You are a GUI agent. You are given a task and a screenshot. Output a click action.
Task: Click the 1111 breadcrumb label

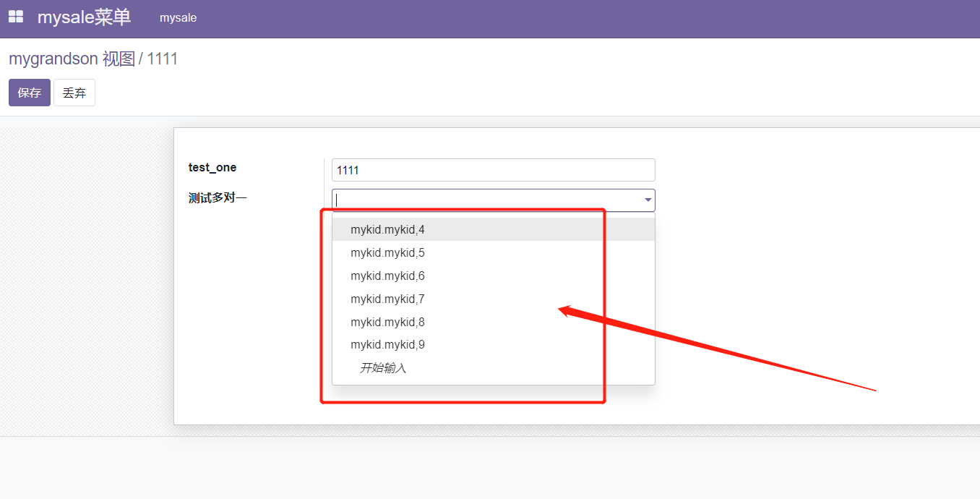(163, 59)
